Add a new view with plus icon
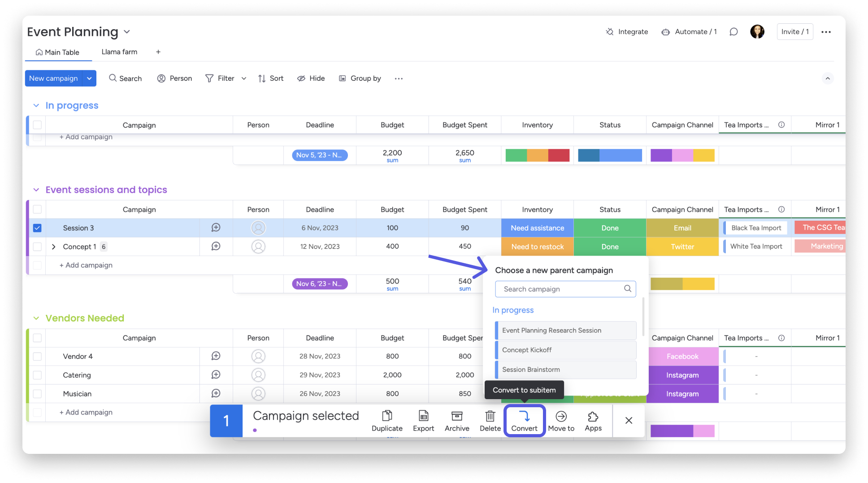The width and height of the screenshot is (868, 483). [x=158, y=52]
